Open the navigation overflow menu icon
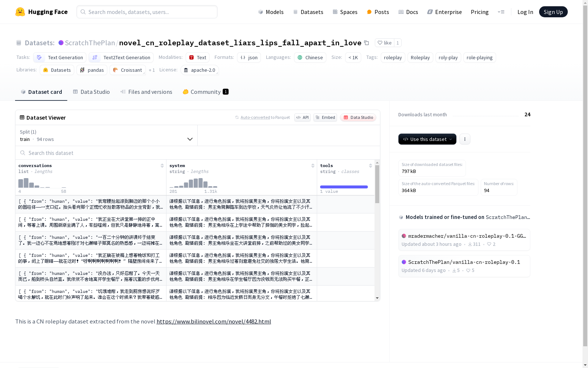This screenshot has height=368, width=588. pyautogui.click(x=501, y=12)
